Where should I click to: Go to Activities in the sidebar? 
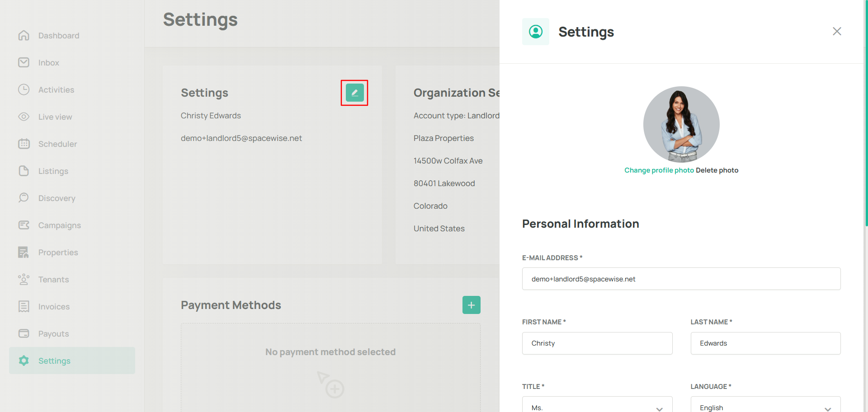tap(56, 90)
